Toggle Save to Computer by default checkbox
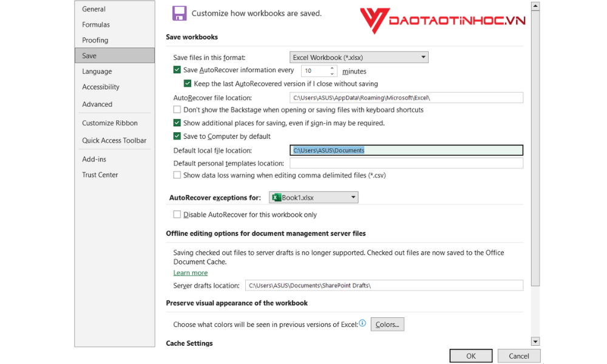This screenshot has height=364, width=607. (177, 136)
